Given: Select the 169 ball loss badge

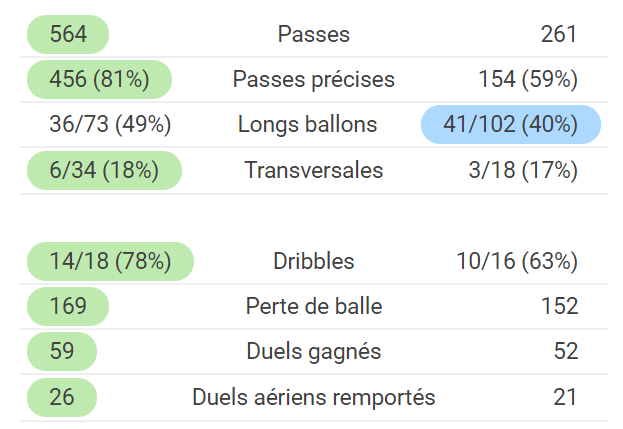Looking at the screenshot, I should pos(68,306).
